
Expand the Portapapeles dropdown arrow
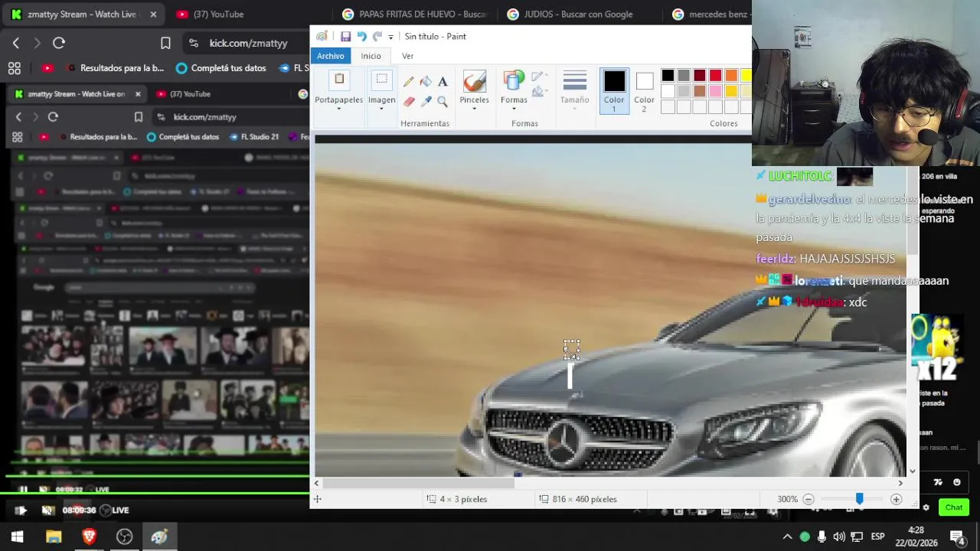click(x=339, y=109)
